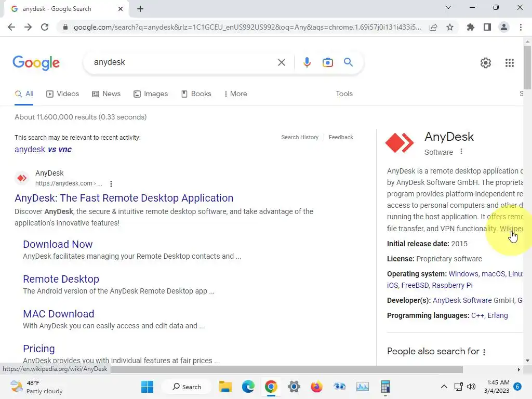
Task: Open the Remote Desktop sitelink
Action: (x=61, y=279)
